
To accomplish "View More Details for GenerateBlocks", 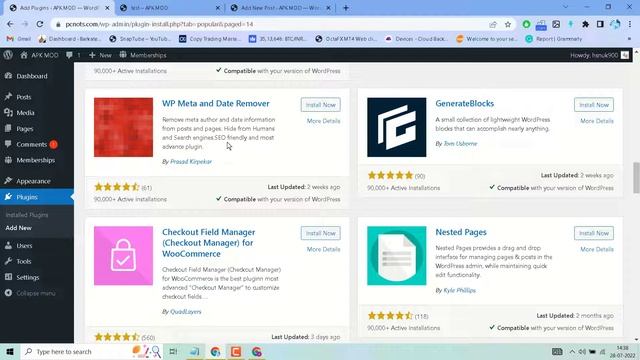I will tap(597, 121).
